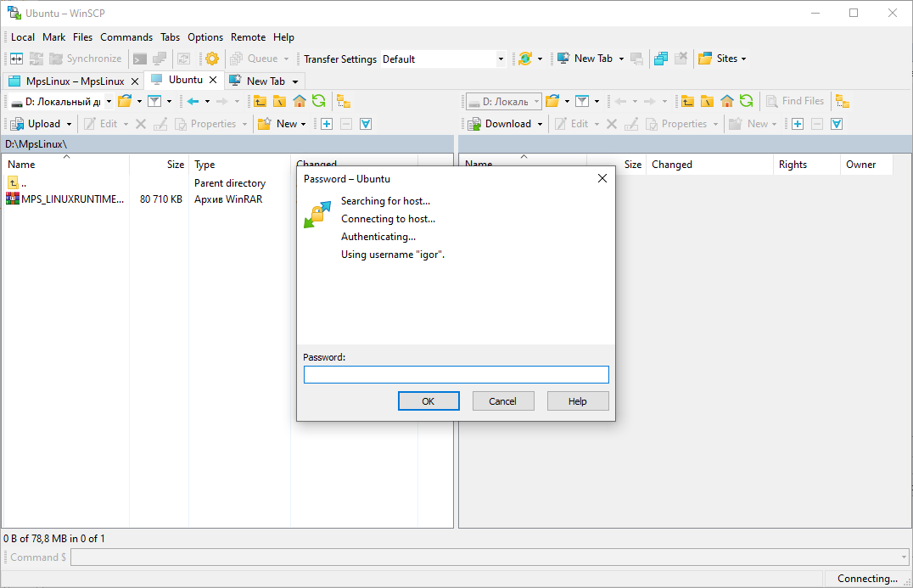Open the Commands menu

point(126,37)
